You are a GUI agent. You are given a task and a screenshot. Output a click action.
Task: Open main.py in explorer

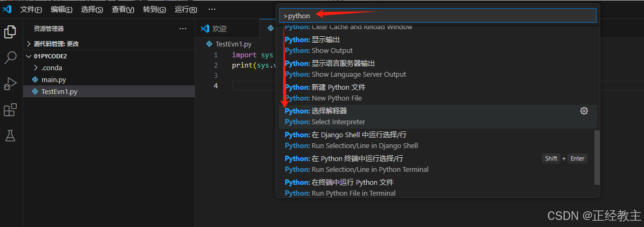point(109,80)
